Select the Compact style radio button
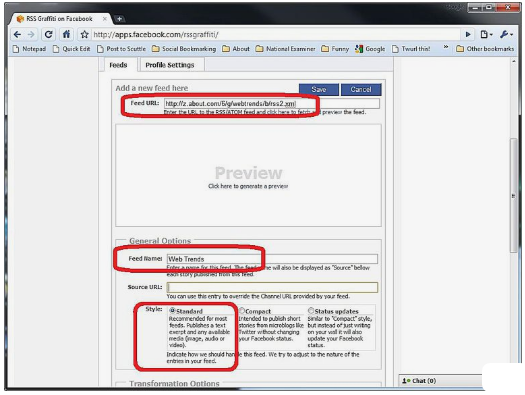 (x=242, y=310)
